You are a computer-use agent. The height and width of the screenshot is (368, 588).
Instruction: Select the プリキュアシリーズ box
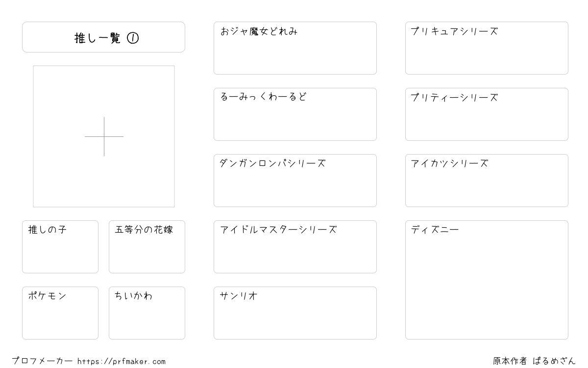coord(487,48)
